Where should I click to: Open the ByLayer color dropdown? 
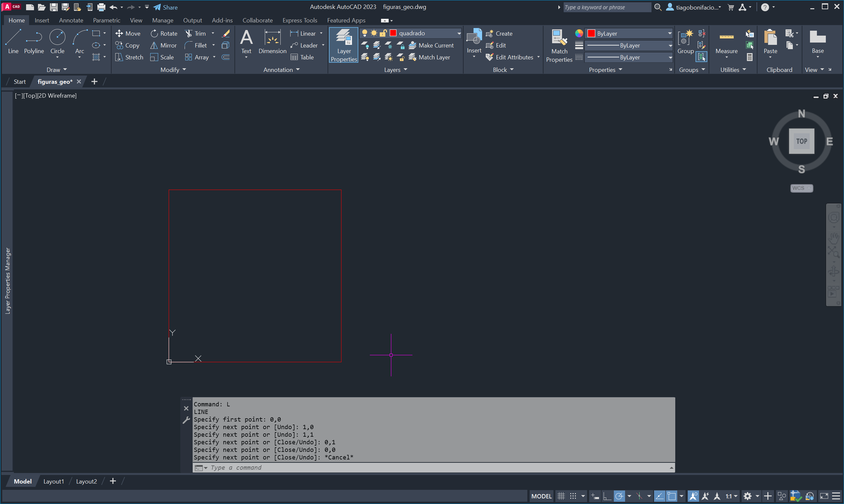pos(669,33)
